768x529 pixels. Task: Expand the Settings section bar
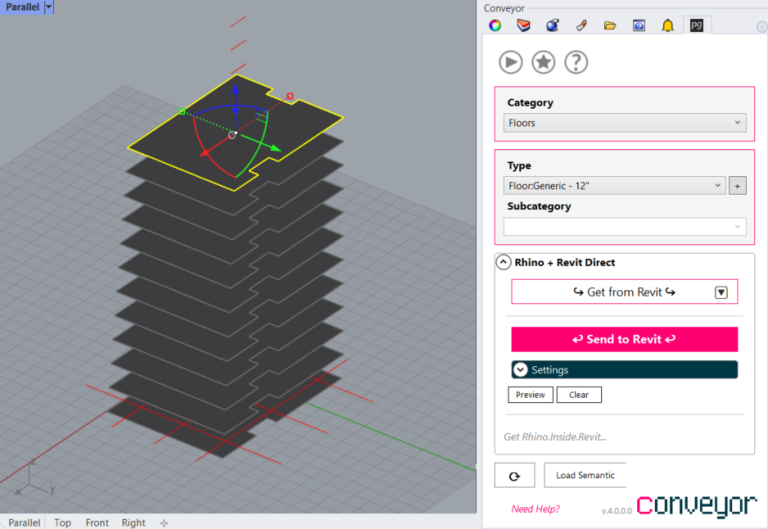624,370
